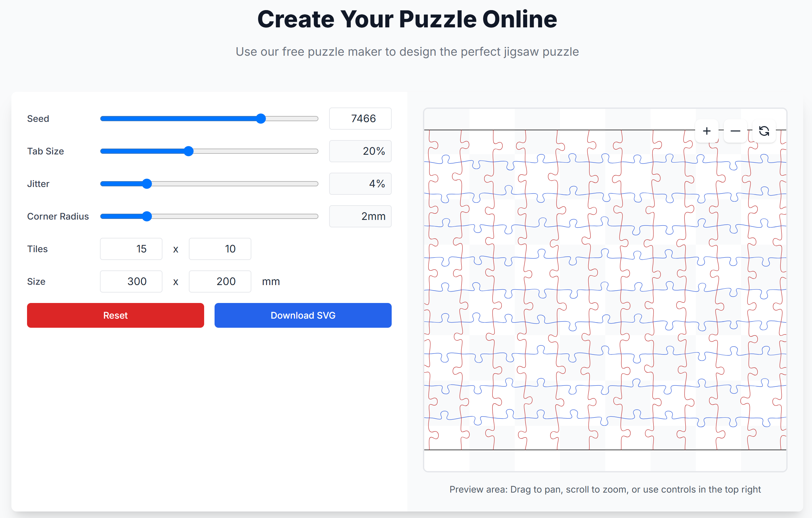This screenshot has width=812, height=518.
Task: Edit the Tiles rows field showing 10
Action: point(220,249)
